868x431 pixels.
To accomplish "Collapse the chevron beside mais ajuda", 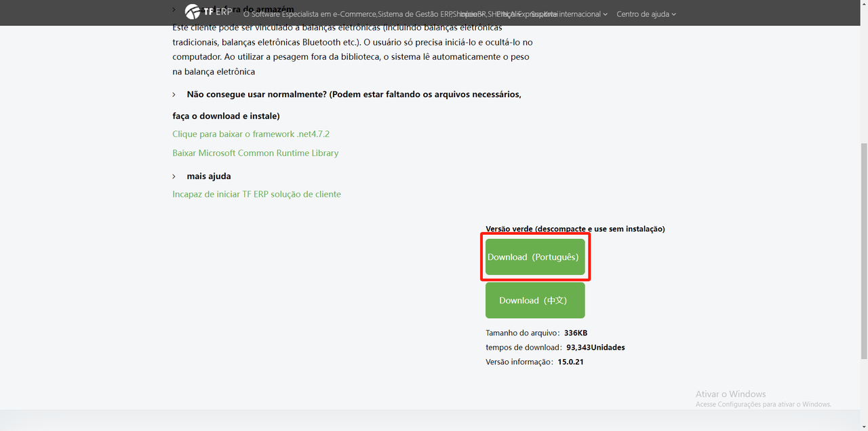I will coord(174,176).
